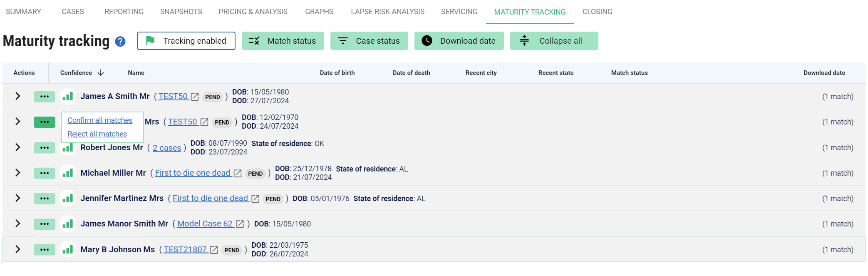Expand the Michael Miller row chevron
The height and width of the screenshot is (276, 868).
click(17, 173)
